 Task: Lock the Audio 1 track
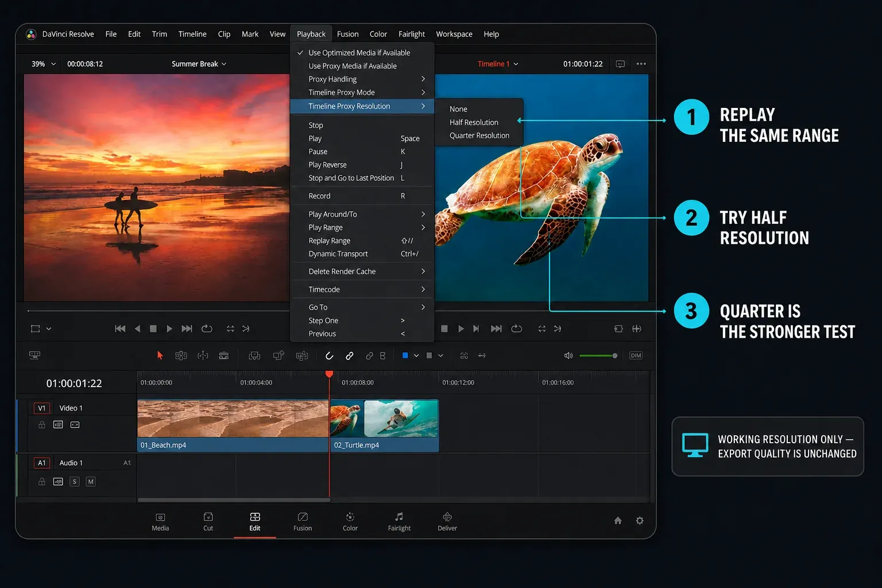click(42, 482)
